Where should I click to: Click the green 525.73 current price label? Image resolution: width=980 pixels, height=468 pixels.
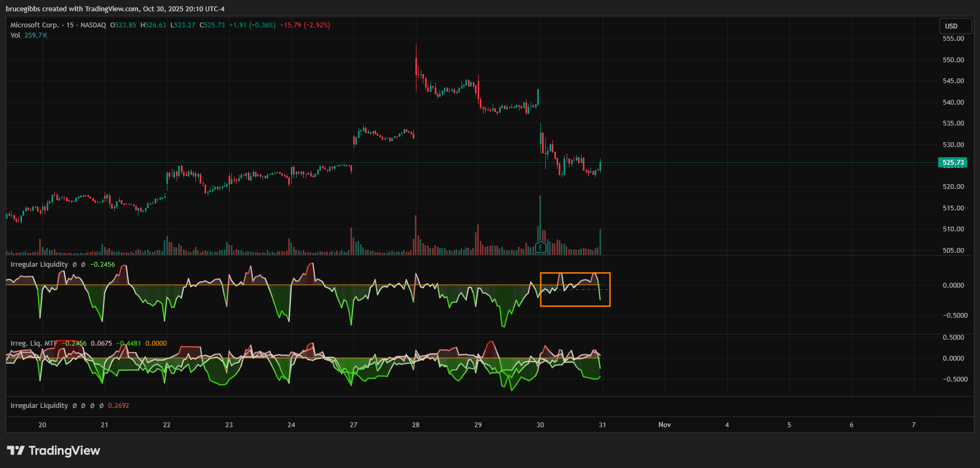[953, 163]
